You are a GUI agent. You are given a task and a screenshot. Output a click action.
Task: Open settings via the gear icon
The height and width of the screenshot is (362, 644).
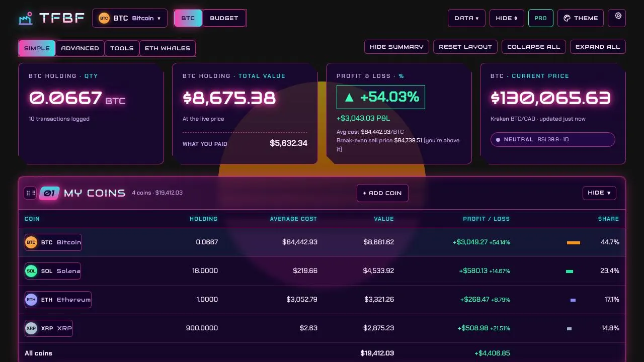click(x=618, y=16)
